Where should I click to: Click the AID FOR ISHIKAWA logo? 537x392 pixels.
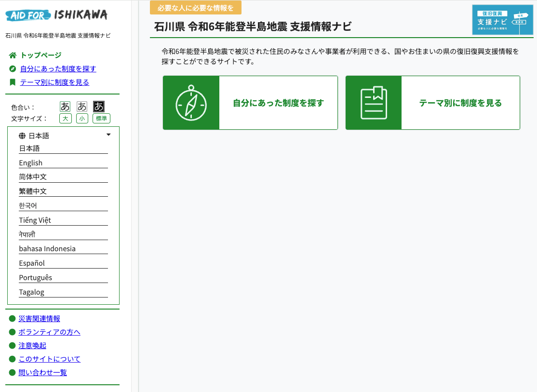coord(56,15)
